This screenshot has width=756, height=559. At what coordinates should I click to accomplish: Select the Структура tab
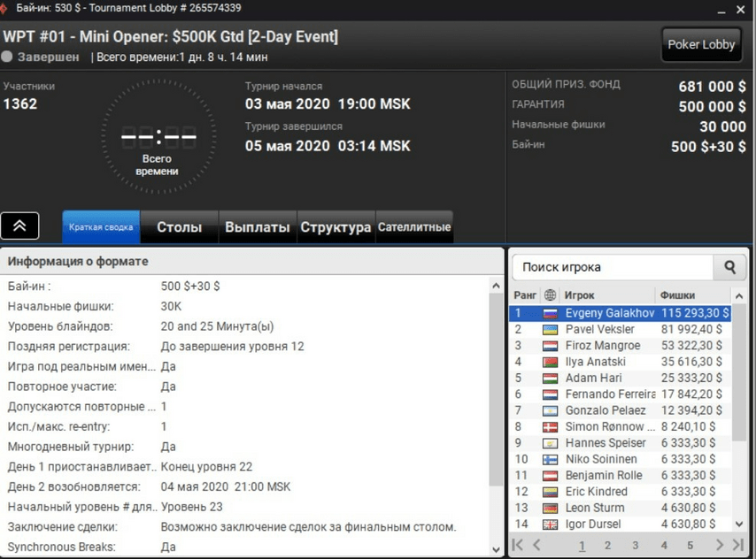[x=336, y=227]
